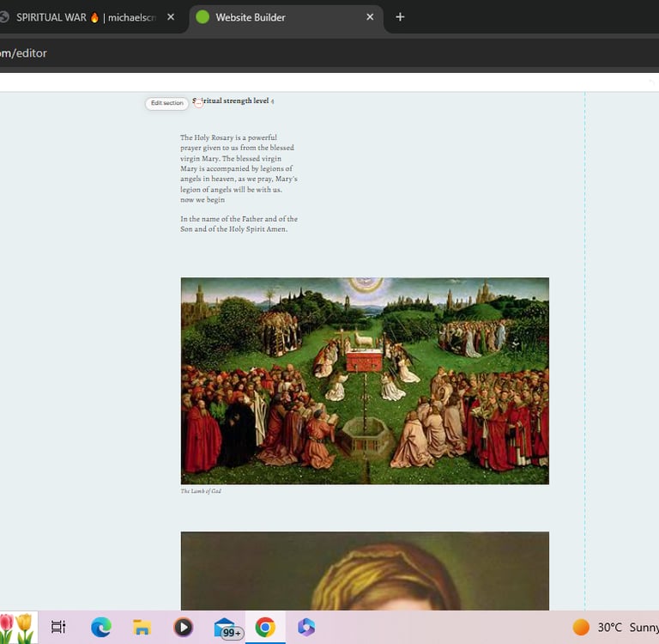
Task: Click the address bar URL ending in /editor
Action: click(23, 53)
